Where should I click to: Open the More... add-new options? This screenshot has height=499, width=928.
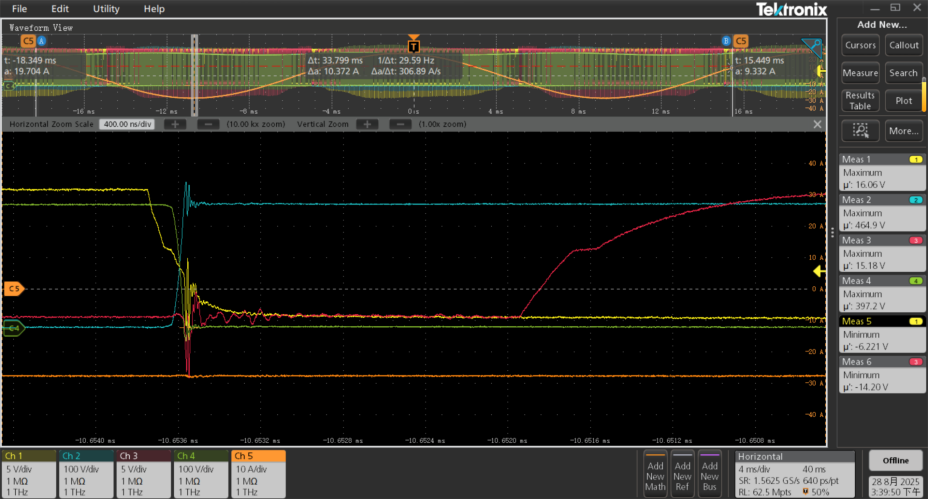[903, 131]
